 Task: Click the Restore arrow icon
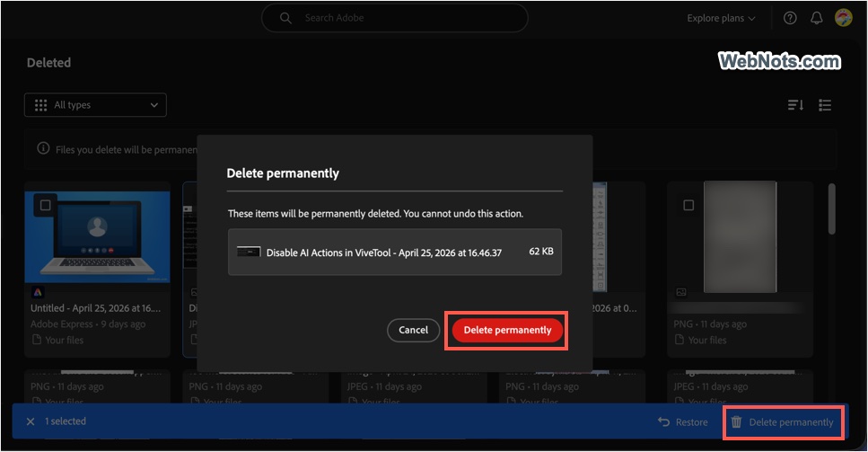tap(663, 422)
